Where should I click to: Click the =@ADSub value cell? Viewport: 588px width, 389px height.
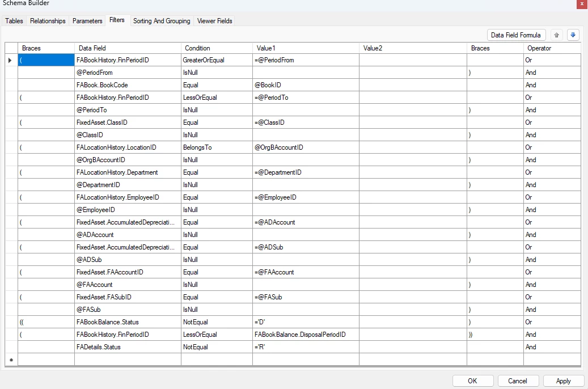[306, 247]
